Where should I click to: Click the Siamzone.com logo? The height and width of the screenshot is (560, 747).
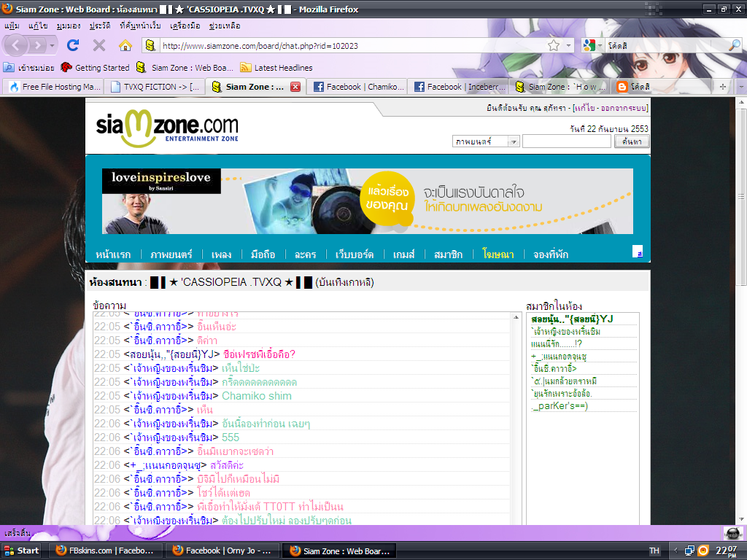coord(167,128)
